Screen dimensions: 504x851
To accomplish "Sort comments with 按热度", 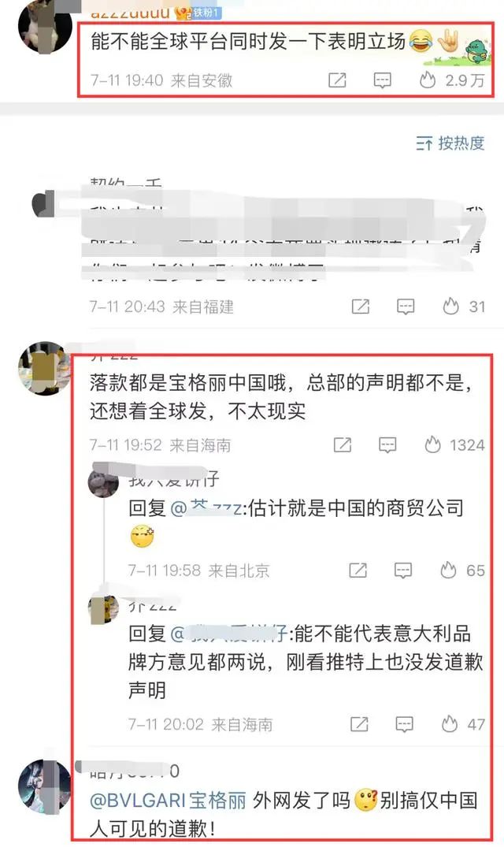I will click(x=450, y=143).
